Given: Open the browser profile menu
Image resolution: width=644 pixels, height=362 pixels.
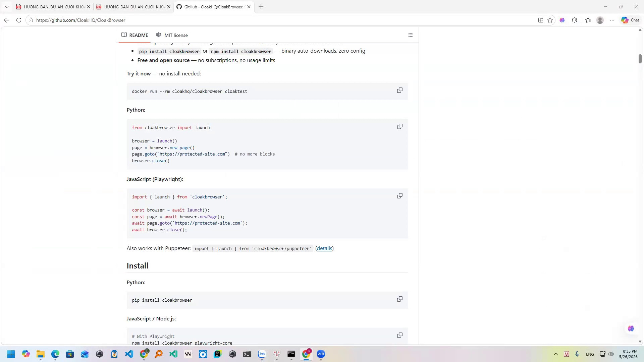Looking at the screenshot, I should (x=600, y=20).
